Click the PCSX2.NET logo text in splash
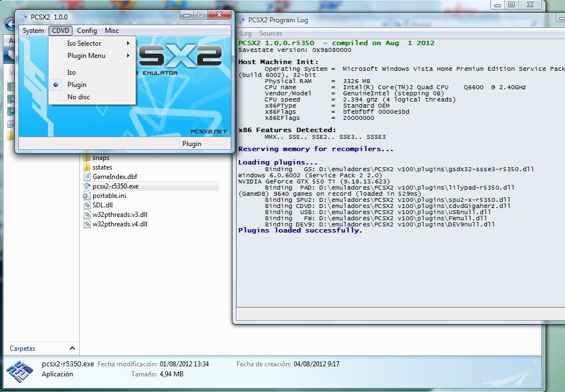The width and height of the screenshot is (565, 392). point(208,132)
